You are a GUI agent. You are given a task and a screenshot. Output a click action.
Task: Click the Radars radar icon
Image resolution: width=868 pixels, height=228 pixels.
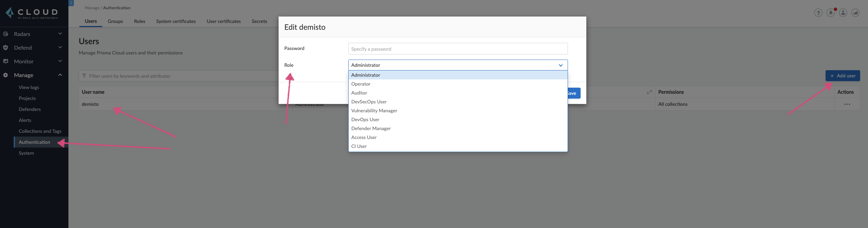pos(5,34)
